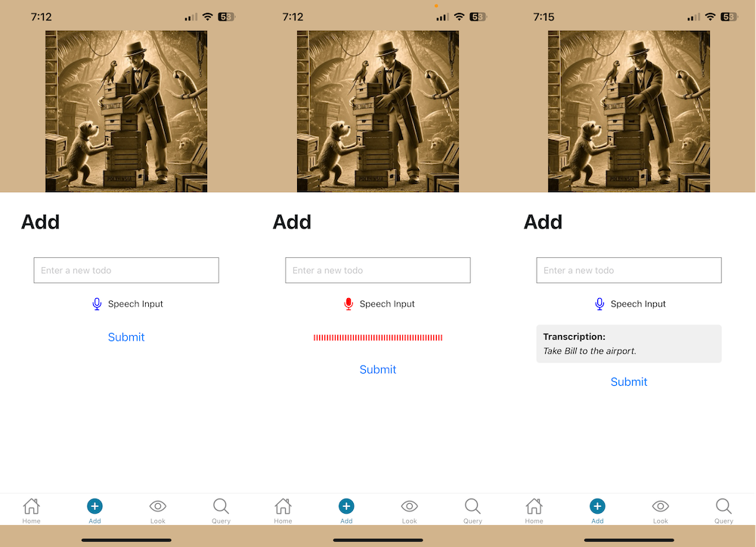This screenshot has width=756, height=547.
Task: Go to the Query search tab on the right screen
Action: pyautogui.click(x=723, y=511)
